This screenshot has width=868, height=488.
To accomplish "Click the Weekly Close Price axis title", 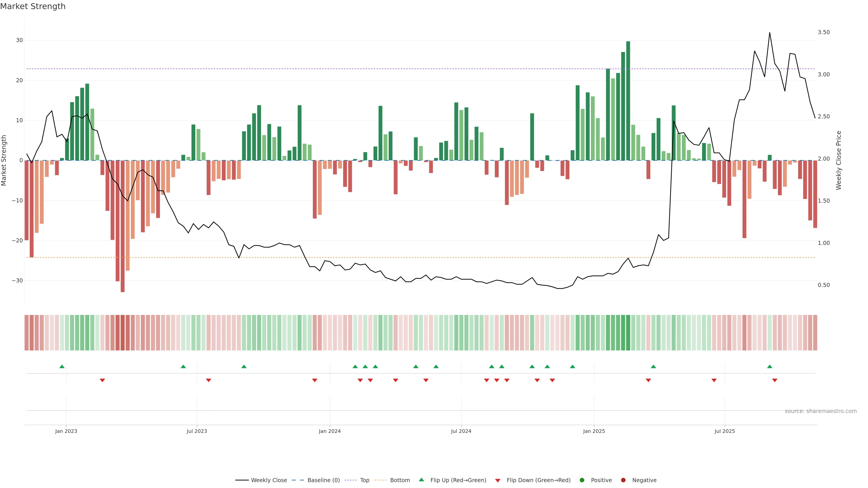I will [x=839, y=160].
